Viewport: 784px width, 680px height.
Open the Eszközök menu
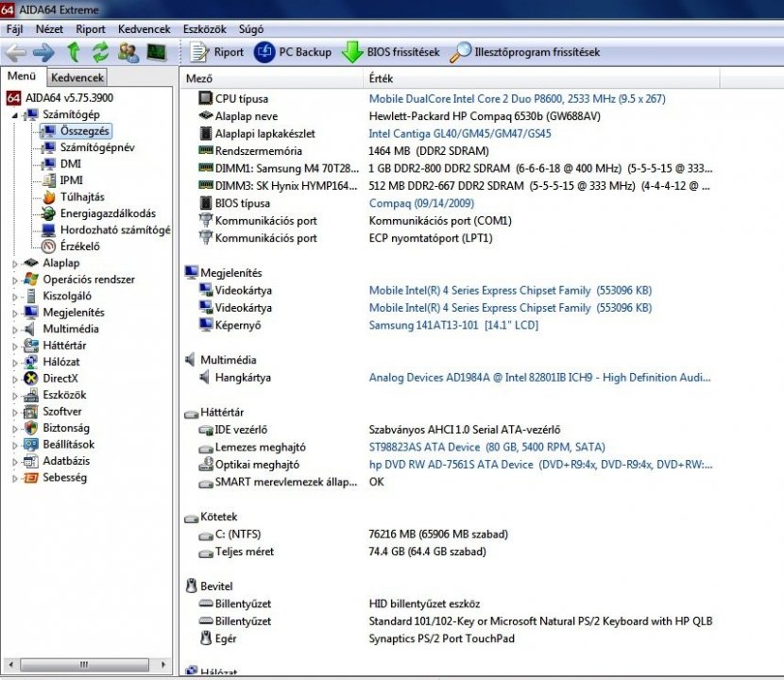click(x=204, y=29)
